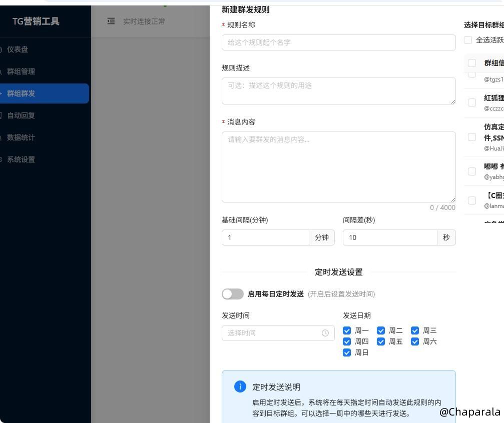Screen dimensions: 504x423
Task: Click the 间隔差 seconds input
Action: point(389,237)
